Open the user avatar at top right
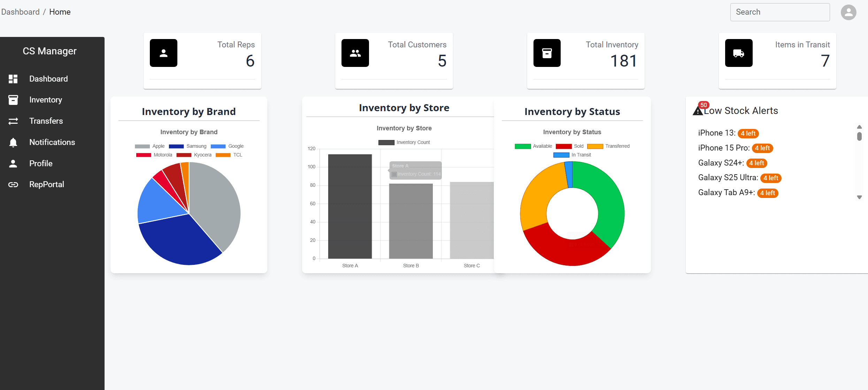 (848, 12)
